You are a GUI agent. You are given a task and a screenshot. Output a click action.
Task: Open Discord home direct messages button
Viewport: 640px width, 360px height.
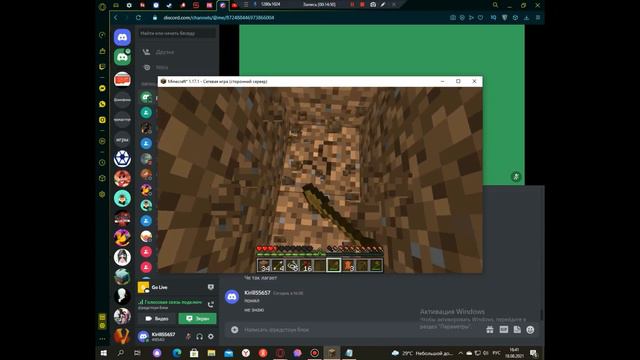122,38
